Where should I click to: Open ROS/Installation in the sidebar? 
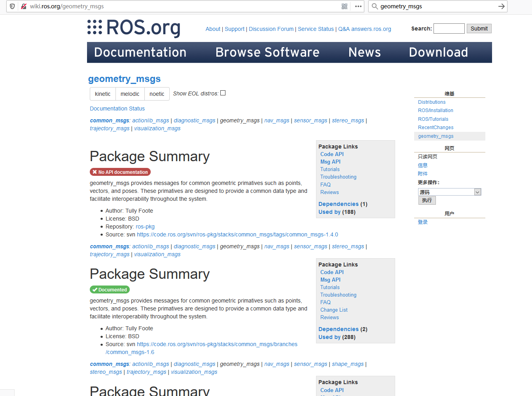tap(435, 110)
